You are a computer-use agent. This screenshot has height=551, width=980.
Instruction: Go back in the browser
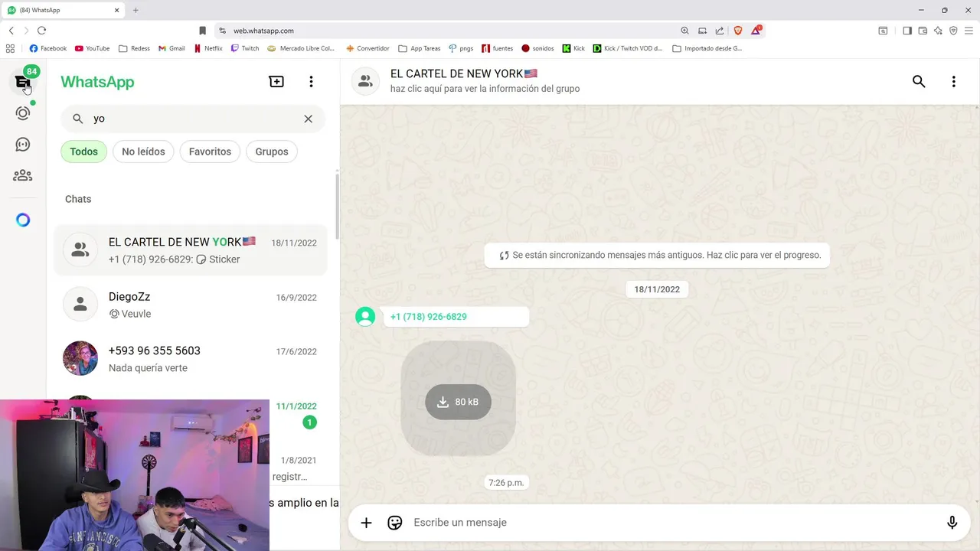coord(11,31)
